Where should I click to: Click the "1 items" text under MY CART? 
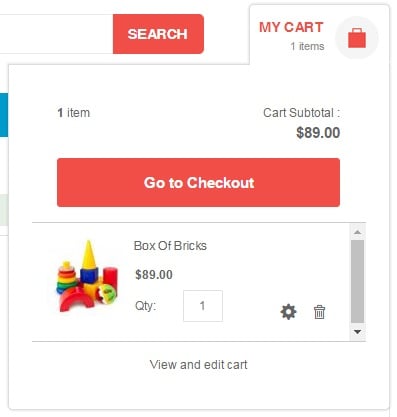(307, 46)
